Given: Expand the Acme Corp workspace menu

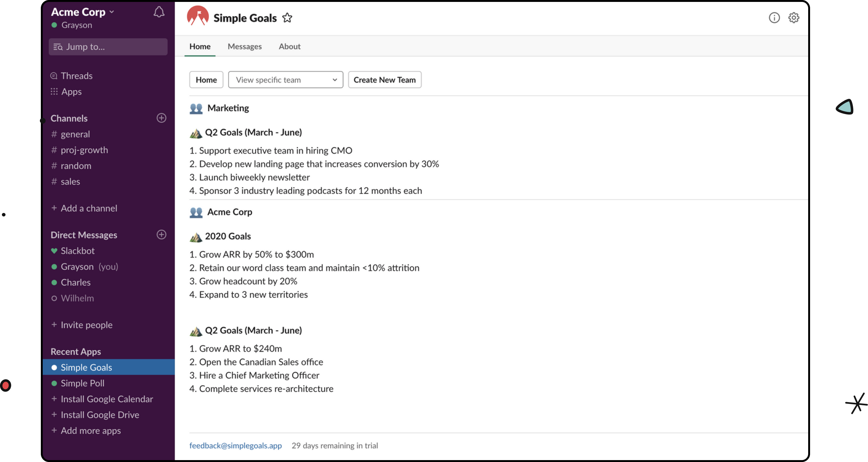Looking at the screenshot, I should pyautogui.click(x=83, y=12).
